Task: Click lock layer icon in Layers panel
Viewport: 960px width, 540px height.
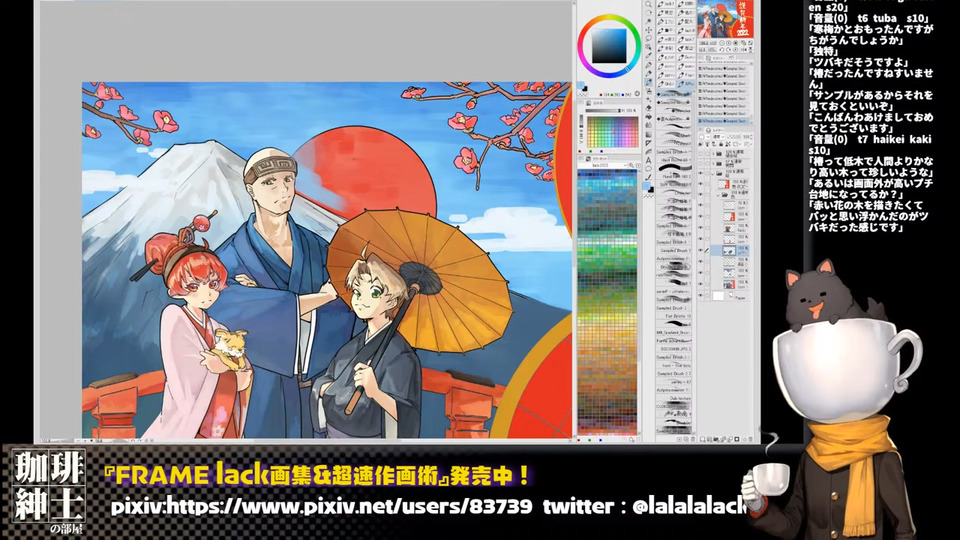Action: click(721, 144)
